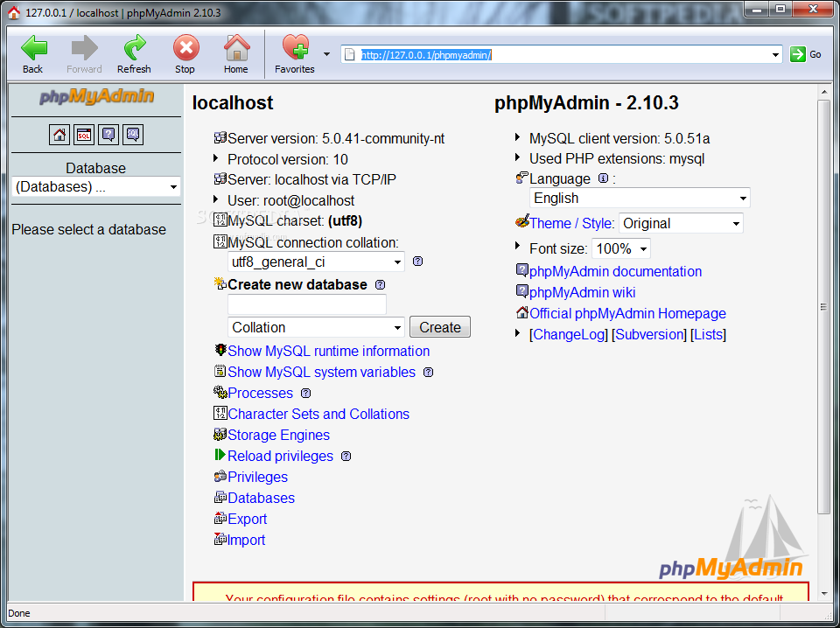Click the Reload privileges link
Image resolution: width=840 pixels, height=628 pixels.
coord(280,457)
